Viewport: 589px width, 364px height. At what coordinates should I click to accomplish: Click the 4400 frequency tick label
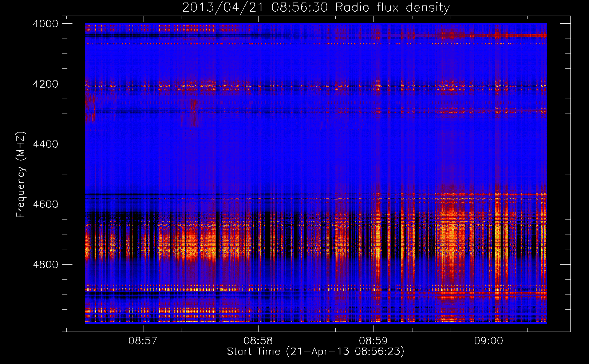[x=46, y=144]
